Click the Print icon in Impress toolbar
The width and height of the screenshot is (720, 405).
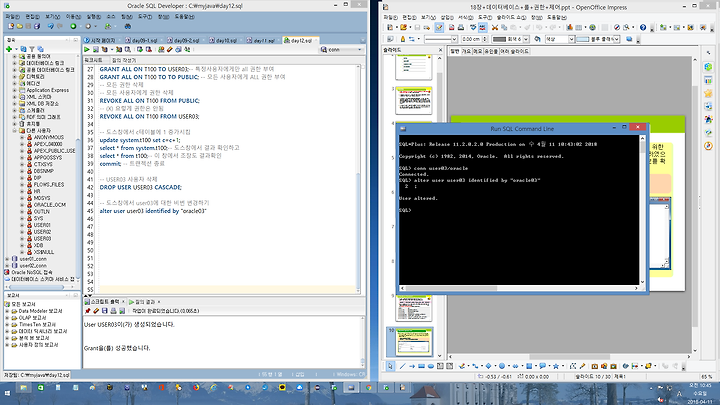[461, 28]
